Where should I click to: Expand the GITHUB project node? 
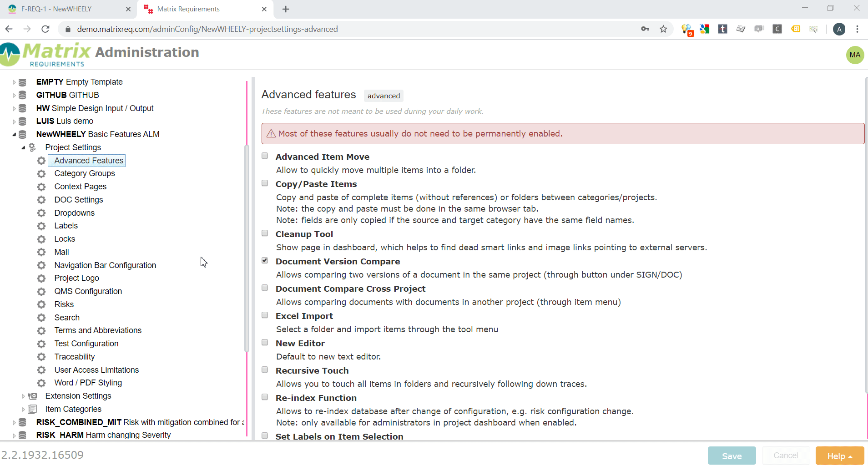[x=14, y=96]
